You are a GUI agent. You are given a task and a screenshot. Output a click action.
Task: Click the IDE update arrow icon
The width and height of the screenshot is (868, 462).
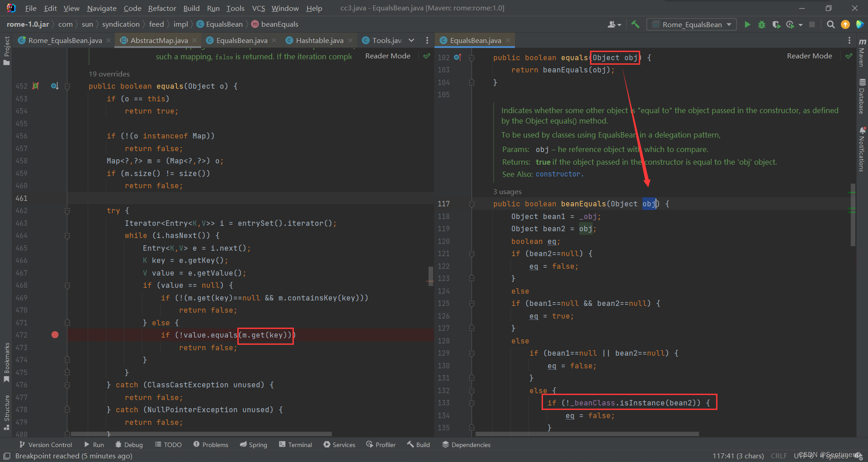coord(845,24)
